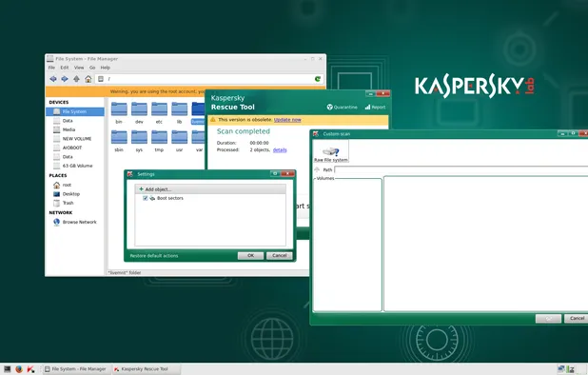Open the Edit menu
Image resolution: width=588 pixels, height=375 pixels.
coord(65,68)
